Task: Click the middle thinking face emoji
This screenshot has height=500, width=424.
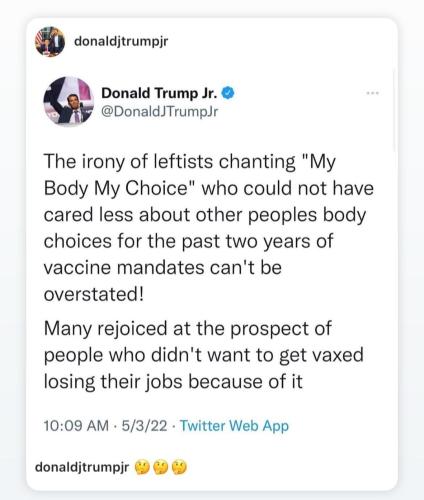Action: (161, 467)
